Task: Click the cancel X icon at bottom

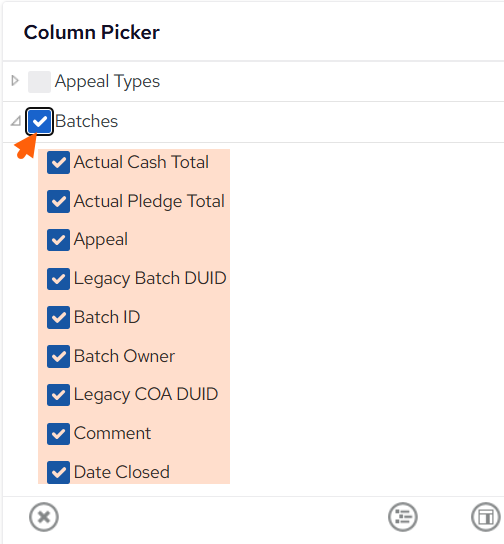Action: [x=44, y=517]
